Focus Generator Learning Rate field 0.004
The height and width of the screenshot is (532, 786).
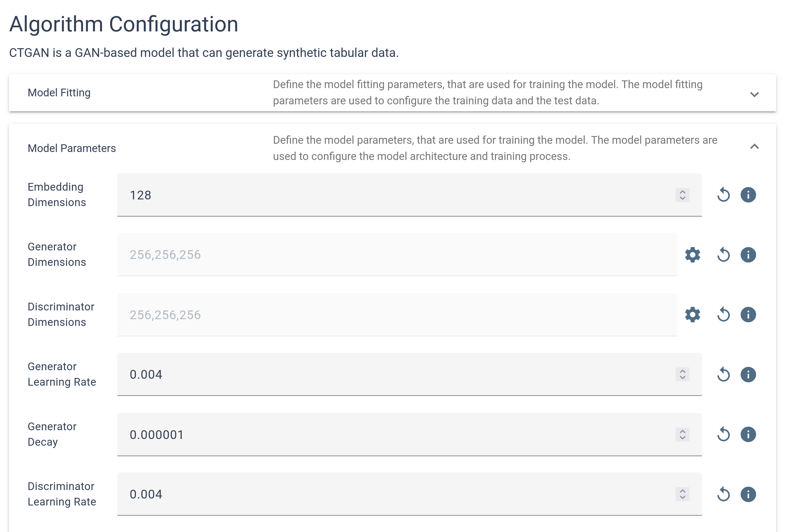[409, 375]
